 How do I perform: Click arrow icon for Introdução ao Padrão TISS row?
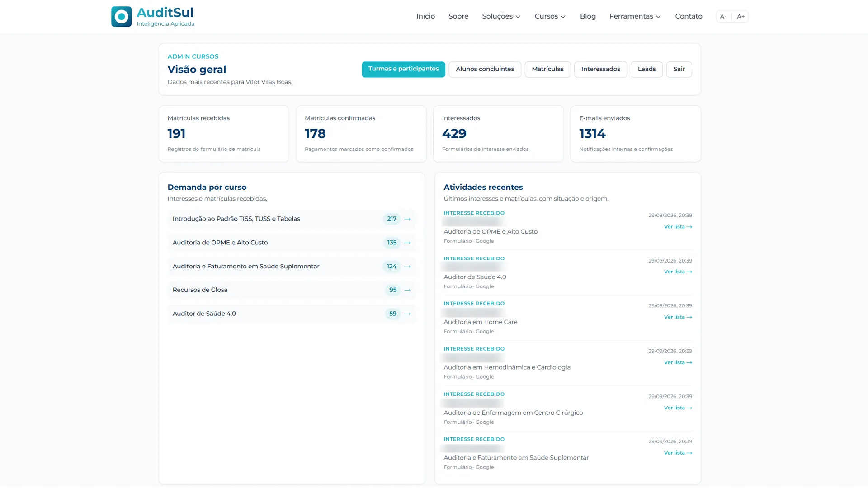click(407, 219)
